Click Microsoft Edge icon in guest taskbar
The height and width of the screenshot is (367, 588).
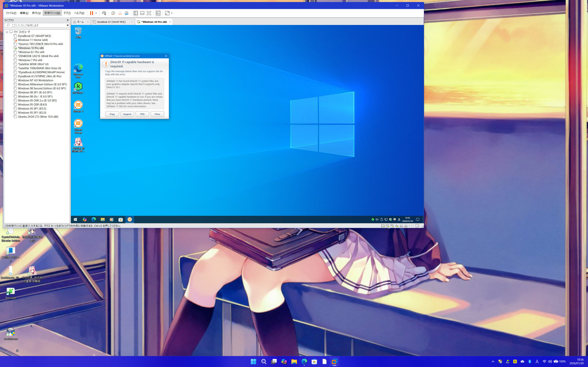pos(94,219)
